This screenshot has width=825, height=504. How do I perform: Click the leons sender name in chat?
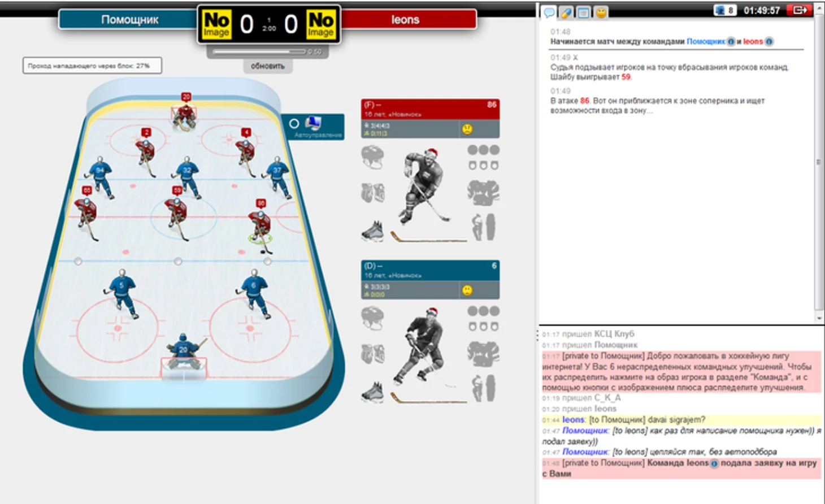tap(574, 420)
